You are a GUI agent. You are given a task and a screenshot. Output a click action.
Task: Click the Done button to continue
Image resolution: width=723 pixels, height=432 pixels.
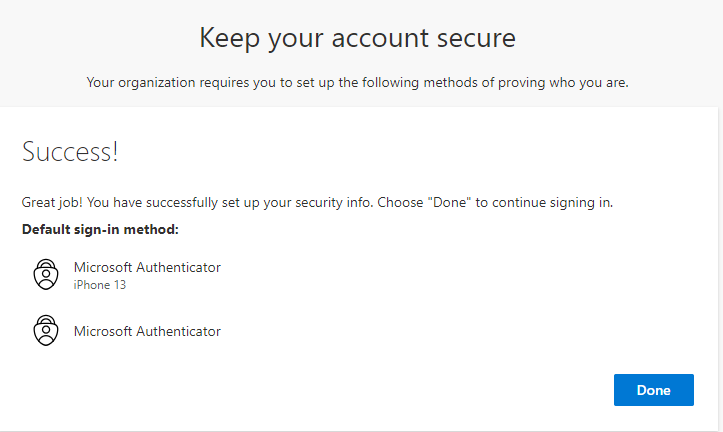[653, 390]
